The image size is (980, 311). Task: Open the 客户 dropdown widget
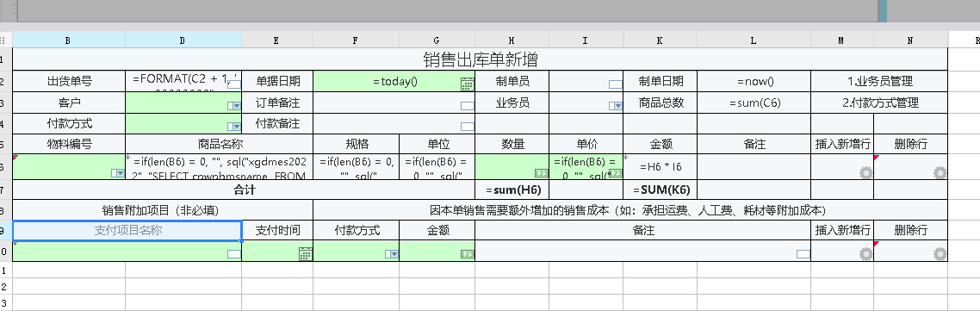tap(234, 106)
